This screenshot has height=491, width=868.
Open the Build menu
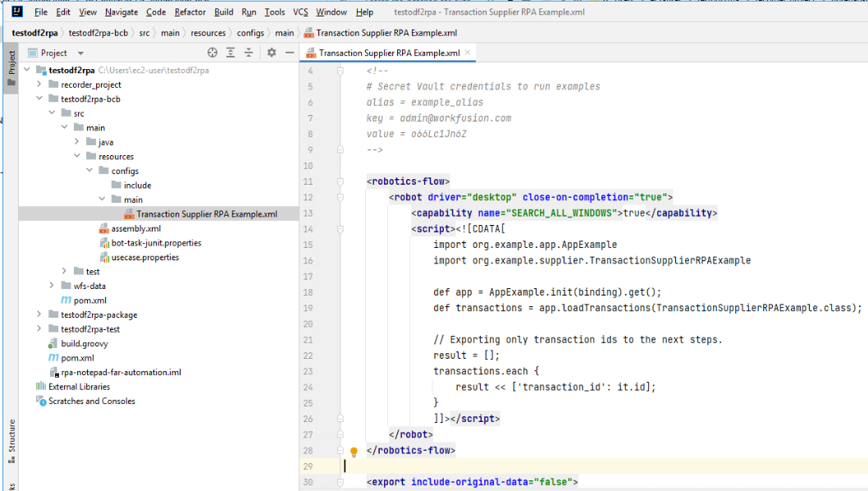point(224,11)
